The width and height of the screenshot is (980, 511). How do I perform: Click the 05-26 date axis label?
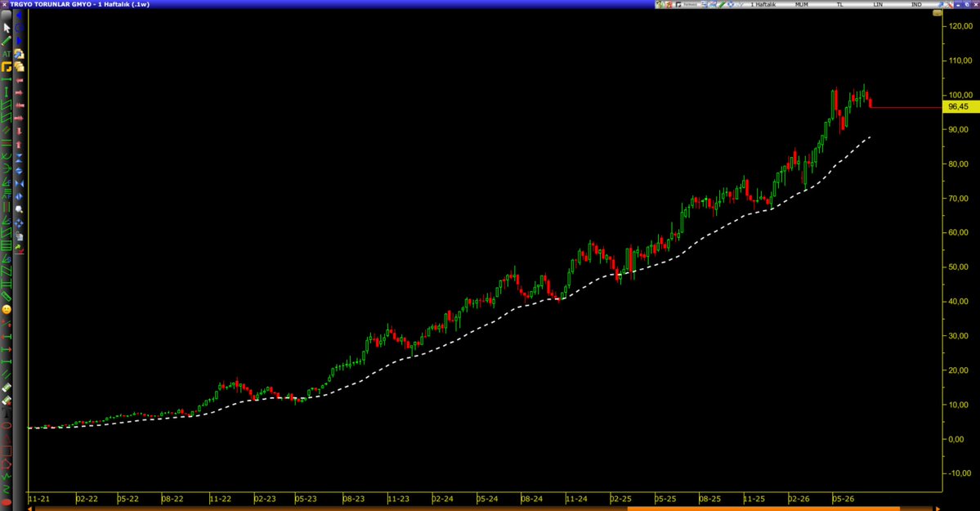pos(843,499)
